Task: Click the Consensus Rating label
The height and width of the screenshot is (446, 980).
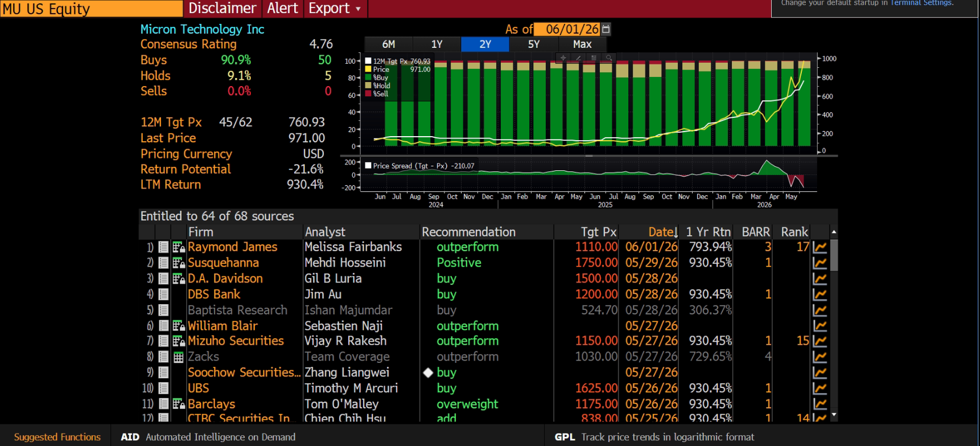Action: pyautogui.click(x=188, y=44)
